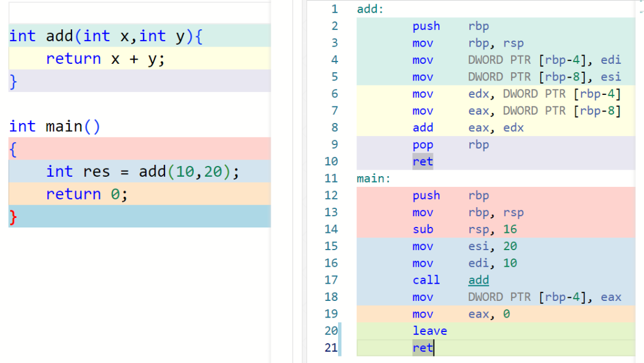Click the "int main()" declaration
This screenshot has width=644, height=363.
pos(55,126)
